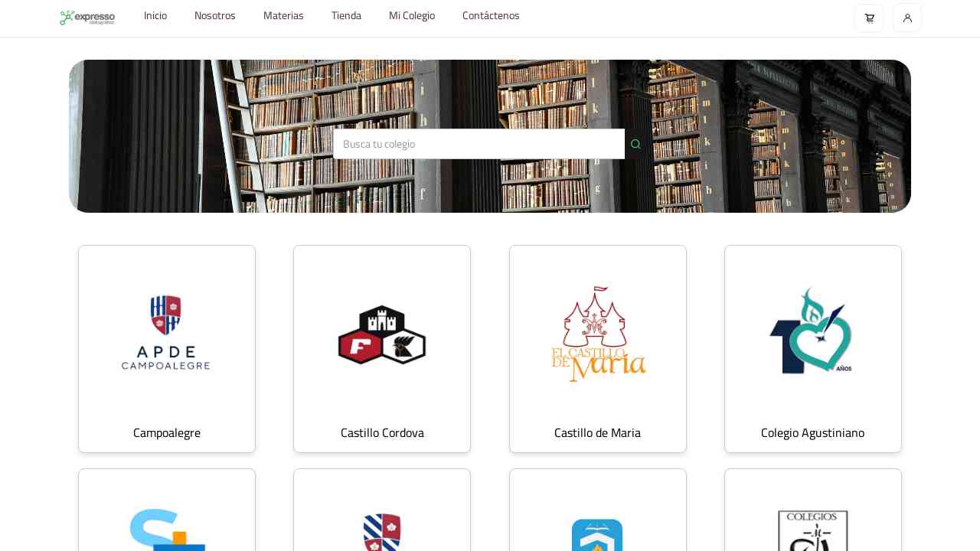The width and height of the screenshot is (980, 551).
Task: Open the user account icon
Action: (907, 18)
